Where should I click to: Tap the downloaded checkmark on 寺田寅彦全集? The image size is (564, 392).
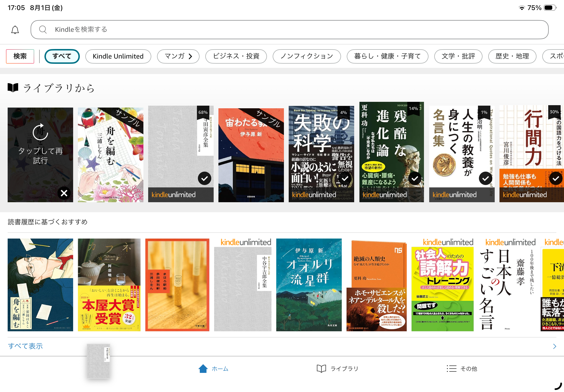point(205,179)
